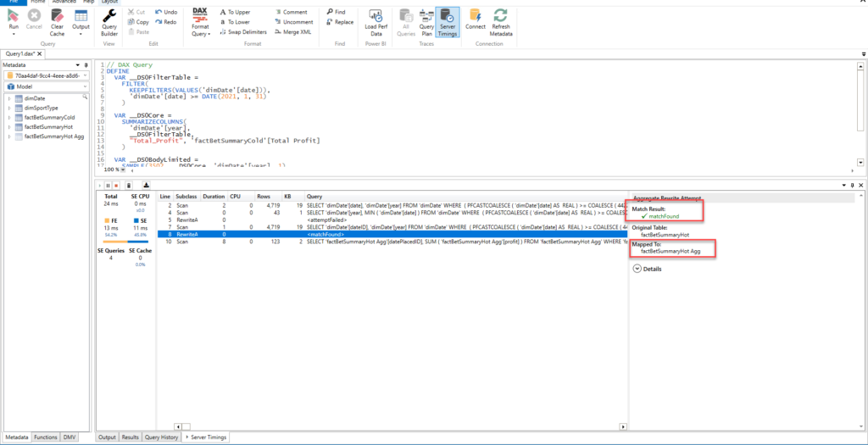Enable the Query Plan trace
Screen dimensions: 868x445
click(x=426, y=22)
